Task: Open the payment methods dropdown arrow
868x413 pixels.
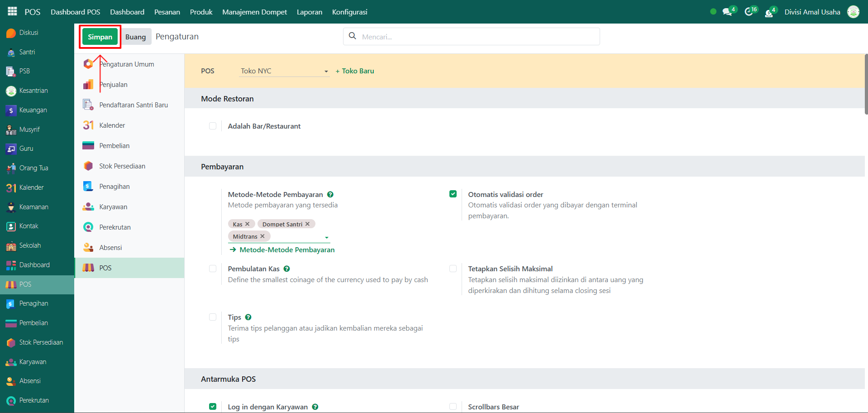Action: pos(327,237)
